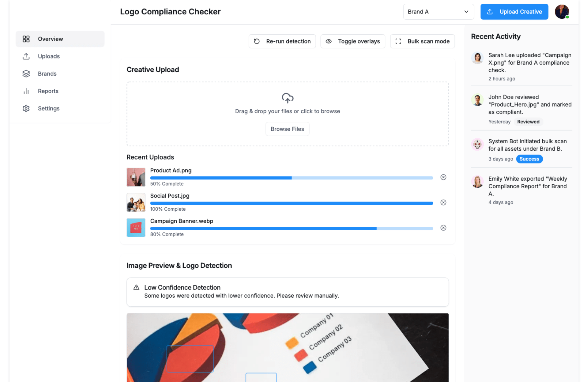This screenshot has width=588, height=382.
Task: Click the cloud upload icon in drop zone
Action: point(287,98)
